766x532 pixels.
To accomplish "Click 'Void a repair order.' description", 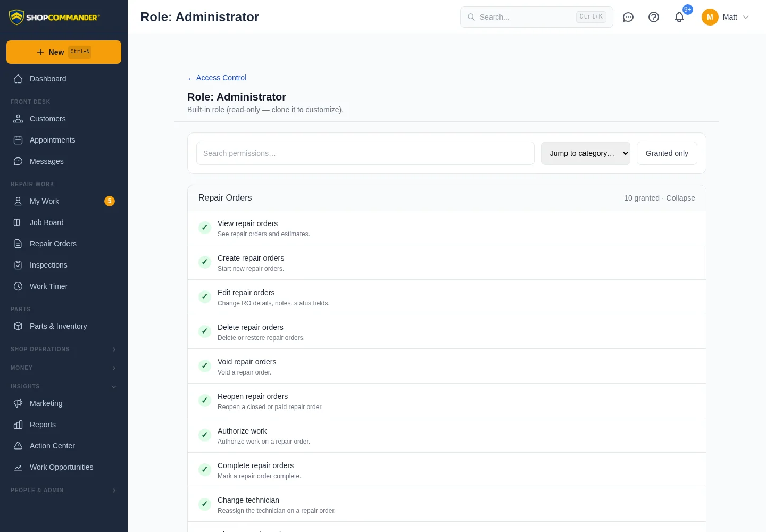I will point(244,372).
